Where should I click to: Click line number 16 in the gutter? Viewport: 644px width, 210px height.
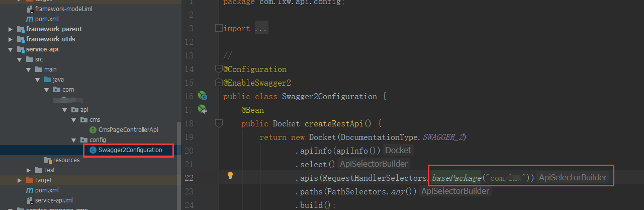tap(190, 96)
